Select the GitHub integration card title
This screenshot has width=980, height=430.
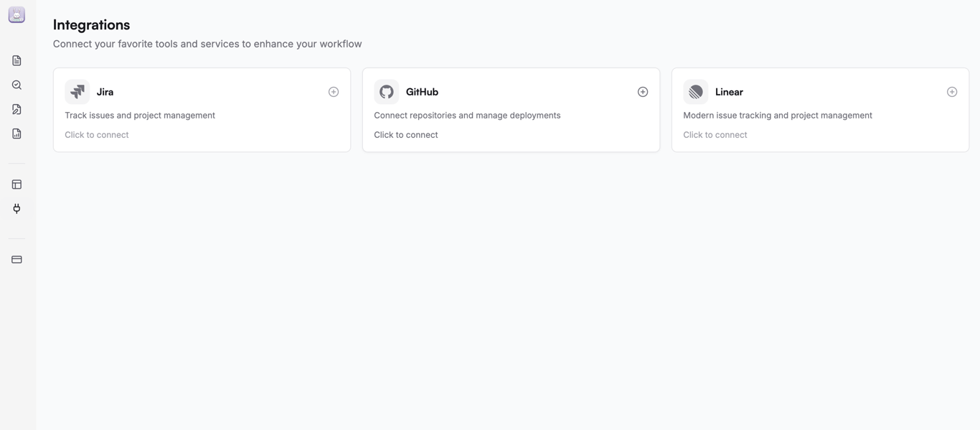(x=422, y=92)
